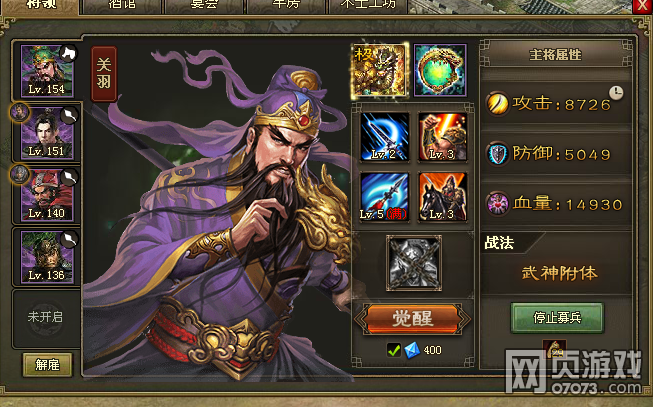The width and height of the screenshot is (653, 407).
Task: Select the Lv. 154 general portrait
Action: click(47, 71)
